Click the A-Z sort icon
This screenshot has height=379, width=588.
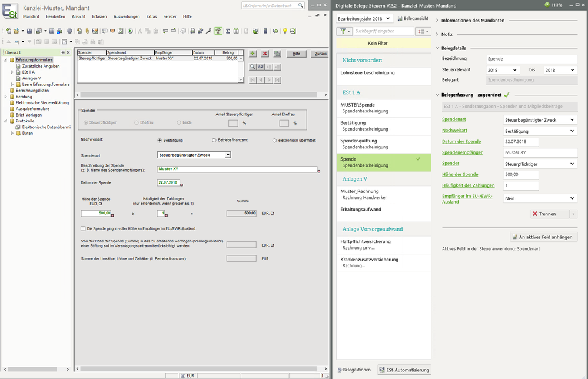click(261, 67)
